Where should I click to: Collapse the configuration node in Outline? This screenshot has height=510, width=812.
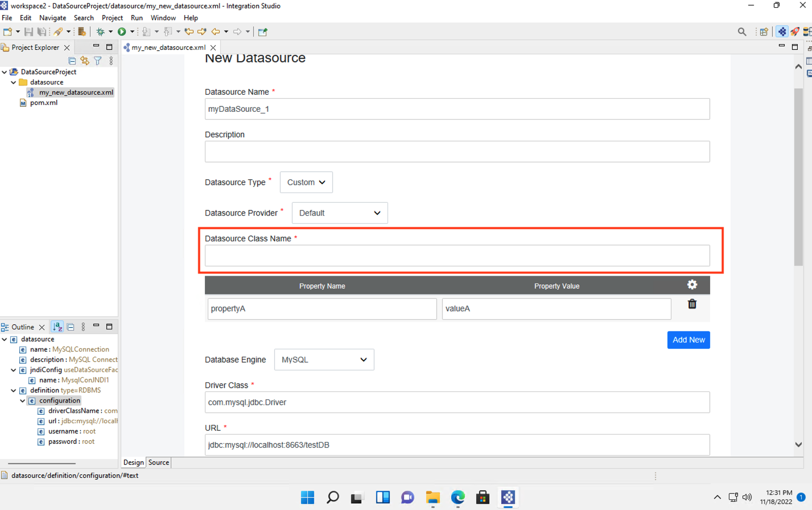click(x=22, y=401)
